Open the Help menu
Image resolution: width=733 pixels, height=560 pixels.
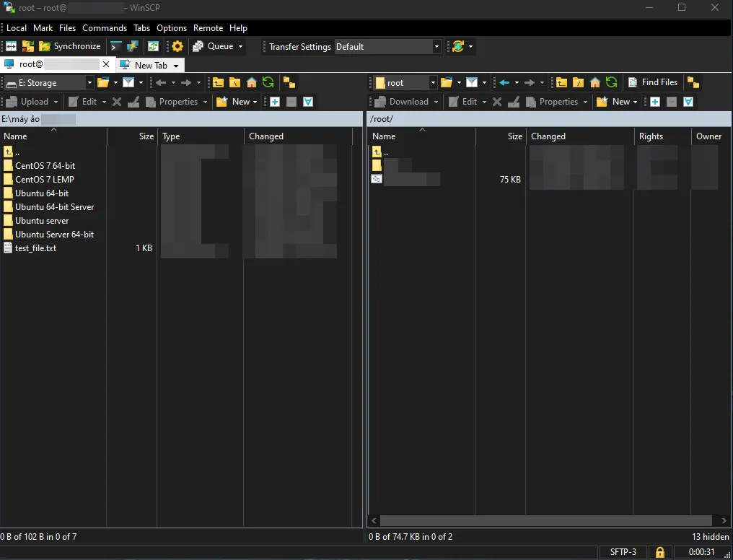238,28
